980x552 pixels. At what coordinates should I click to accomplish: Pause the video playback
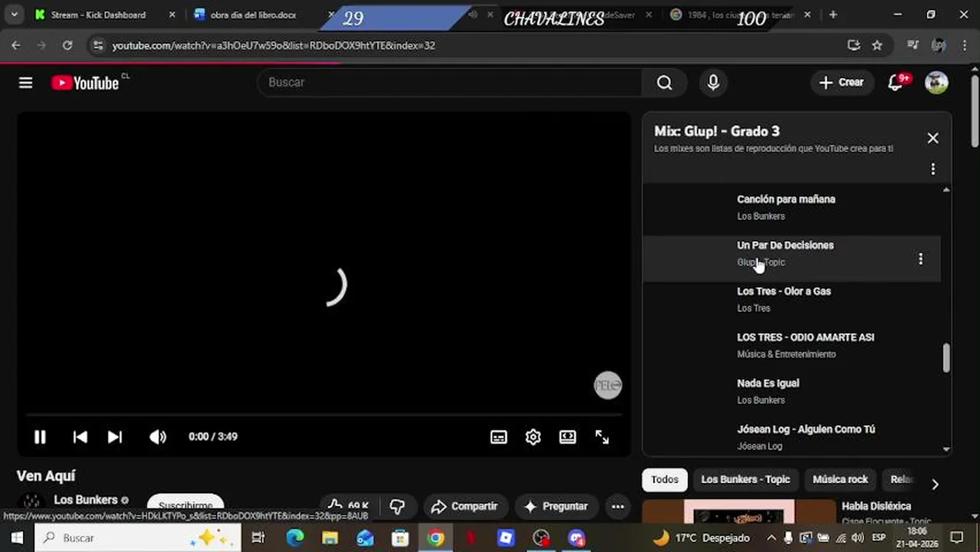coord(40,437)
